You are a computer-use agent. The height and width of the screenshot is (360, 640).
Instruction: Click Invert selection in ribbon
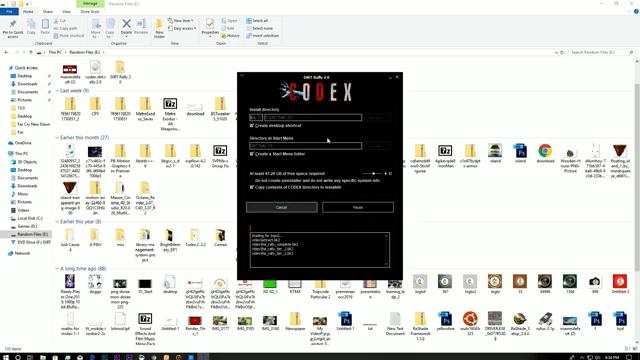pos(262,36)
